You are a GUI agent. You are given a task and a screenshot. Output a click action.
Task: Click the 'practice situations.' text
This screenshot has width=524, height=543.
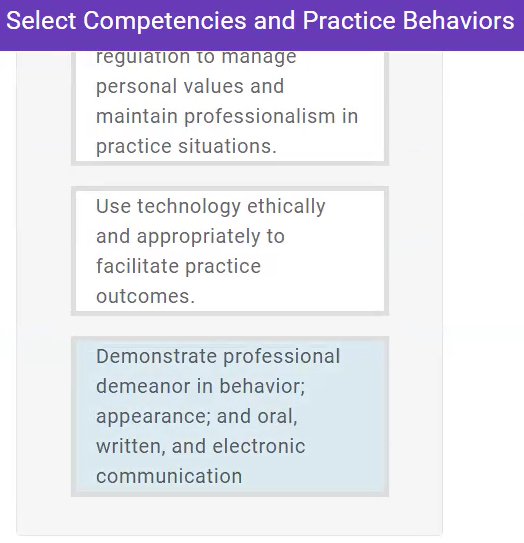click(186, 146)
